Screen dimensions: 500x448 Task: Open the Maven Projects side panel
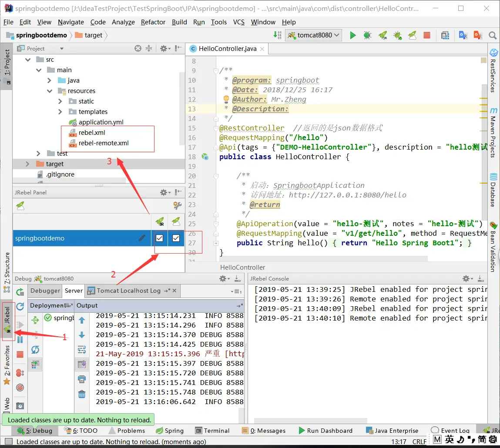click(x=493, y=133)
